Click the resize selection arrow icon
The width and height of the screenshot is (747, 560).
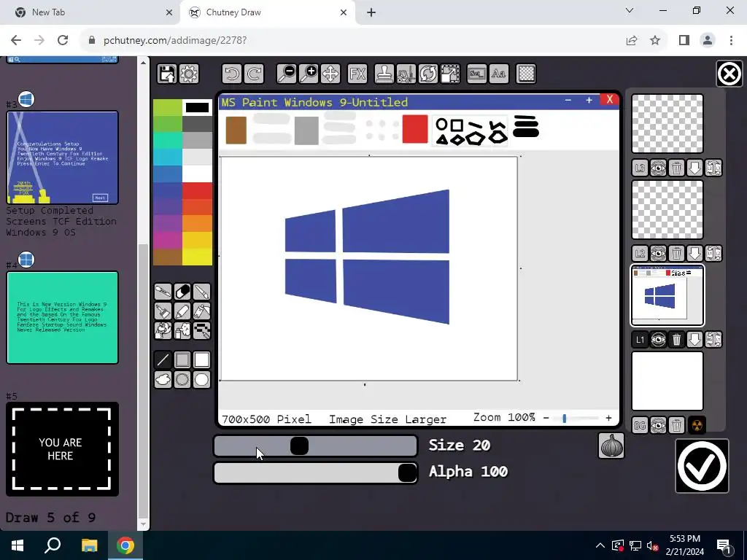pos(450,74)
